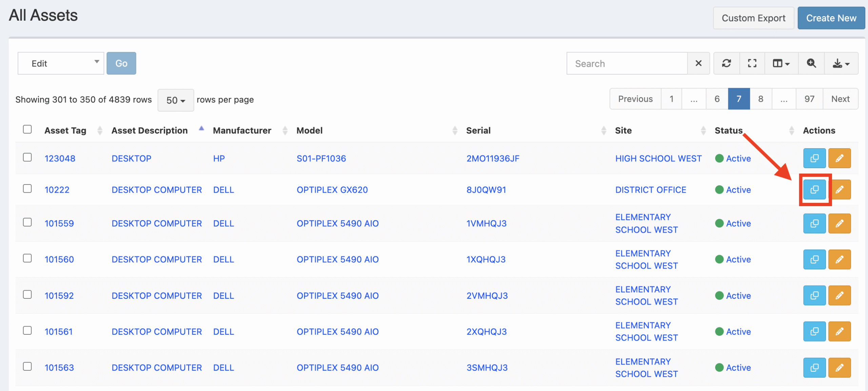Open the Edit bulk action dropdown
This screenshot has width=868, height=391.
click(61, 63)
